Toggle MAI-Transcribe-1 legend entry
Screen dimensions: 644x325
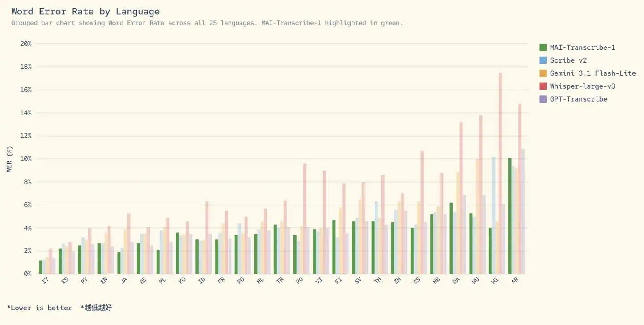click(577, 47)
